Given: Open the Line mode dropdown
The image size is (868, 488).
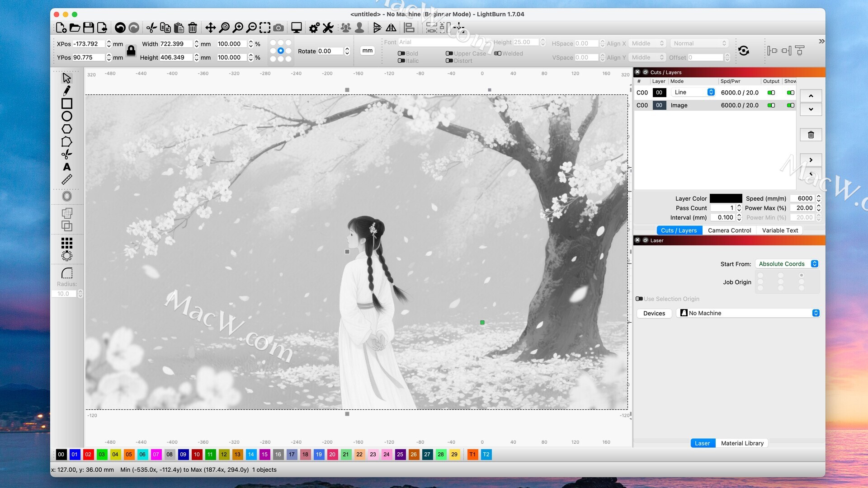Looking at the screenshot, I should point(693,92).
